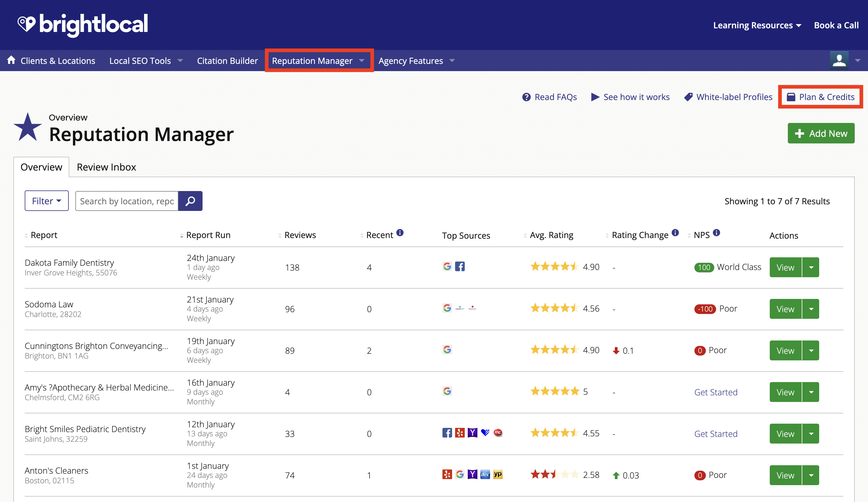Click Get Started for Amy's Apothecary
This screenshot has height=502, width=868.
[x=716, y=392]
